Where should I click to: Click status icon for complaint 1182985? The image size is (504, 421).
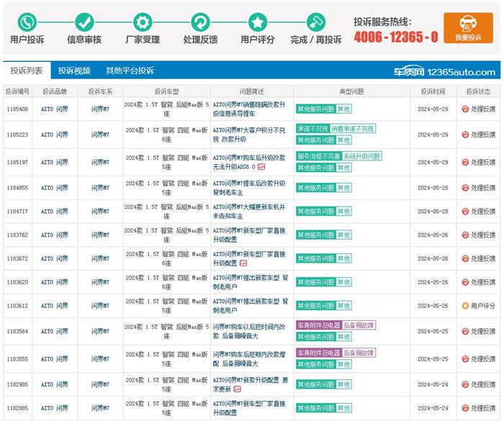pyautogui.click(x=465, y=384)
